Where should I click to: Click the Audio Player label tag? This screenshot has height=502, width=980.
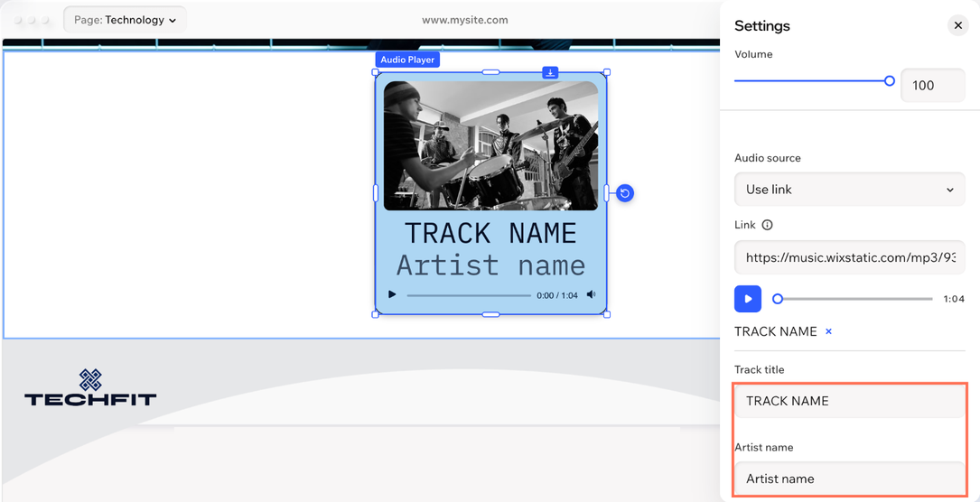coord(407,60)
